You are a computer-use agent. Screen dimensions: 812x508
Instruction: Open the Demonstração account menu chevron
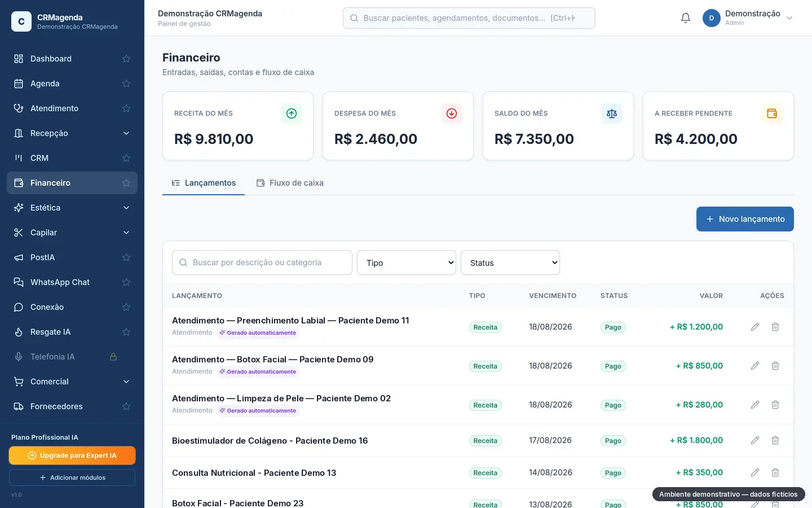click(789, 18)
